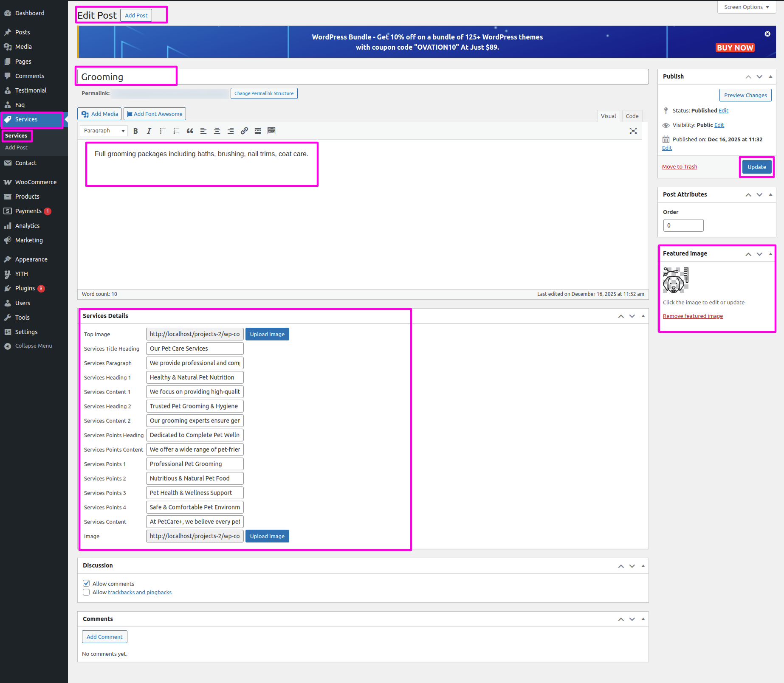The width and height of the screenshot is (784, 683).
Task: Open WooCommerce in the sidebar menu
Action: point(36,182)
